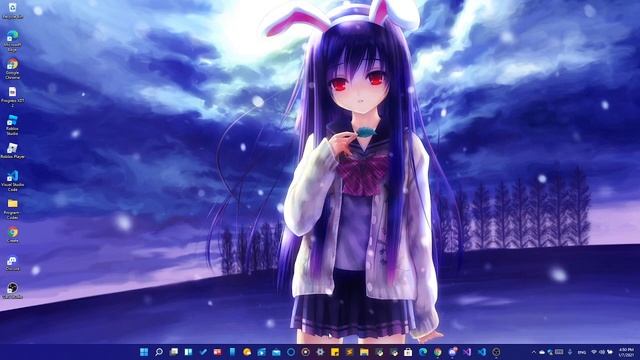The height and width of the screenshot is (360, 640).
Task: Open the battery status tray icon
Action: (610, 352)
